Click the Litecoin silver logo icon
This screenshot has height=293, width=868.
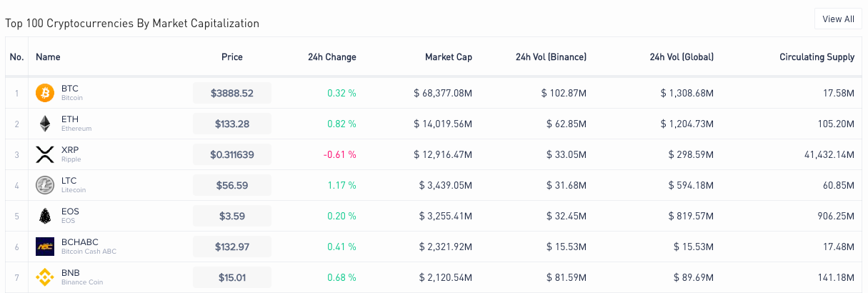coord(45,185)
